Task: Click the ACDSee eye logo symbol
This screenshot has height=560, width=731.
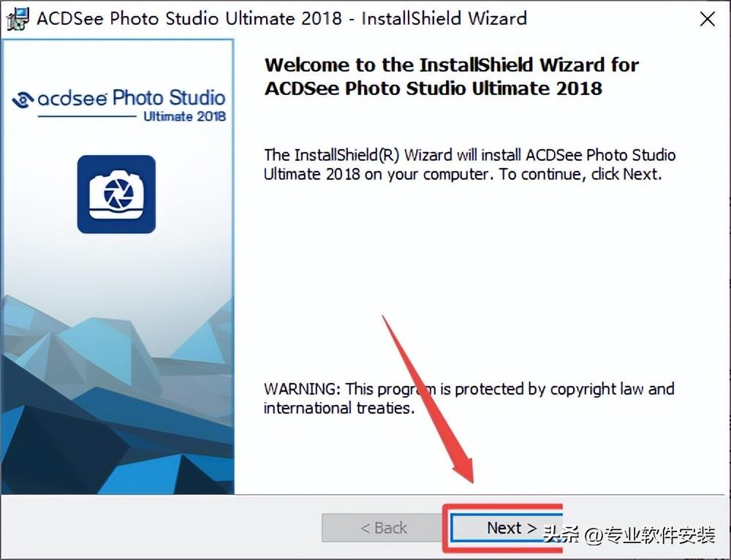Action: tap(23, 99)
